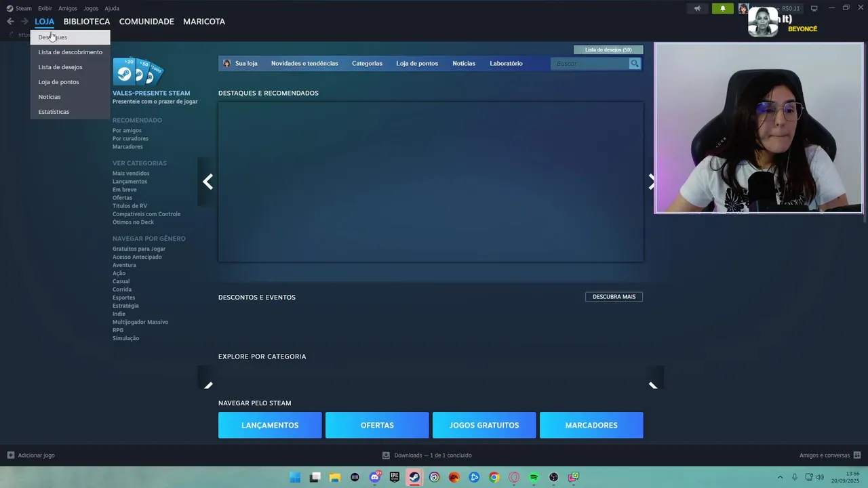
Task: Open the MARICOTA profile tab
Action: pyautogui.click(x=204, y=22)
